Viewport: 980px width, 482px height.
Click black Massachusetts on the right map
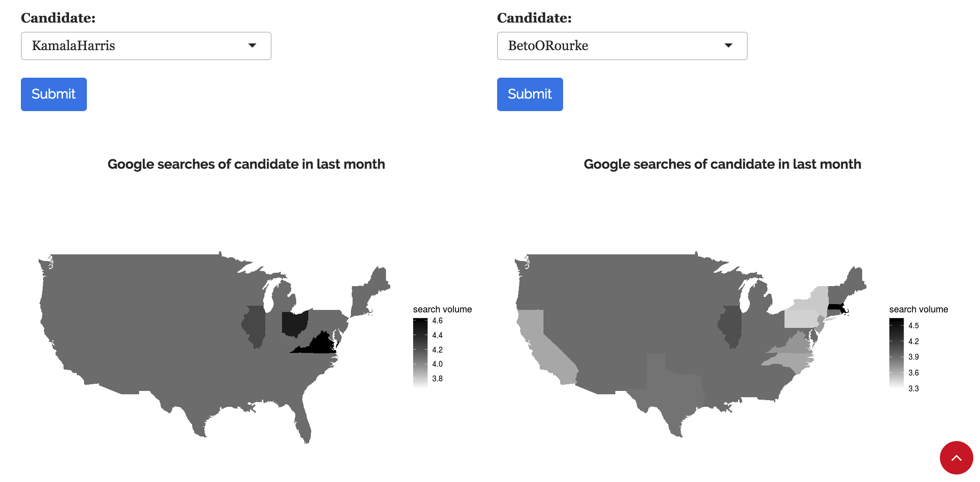click(836, 309)
